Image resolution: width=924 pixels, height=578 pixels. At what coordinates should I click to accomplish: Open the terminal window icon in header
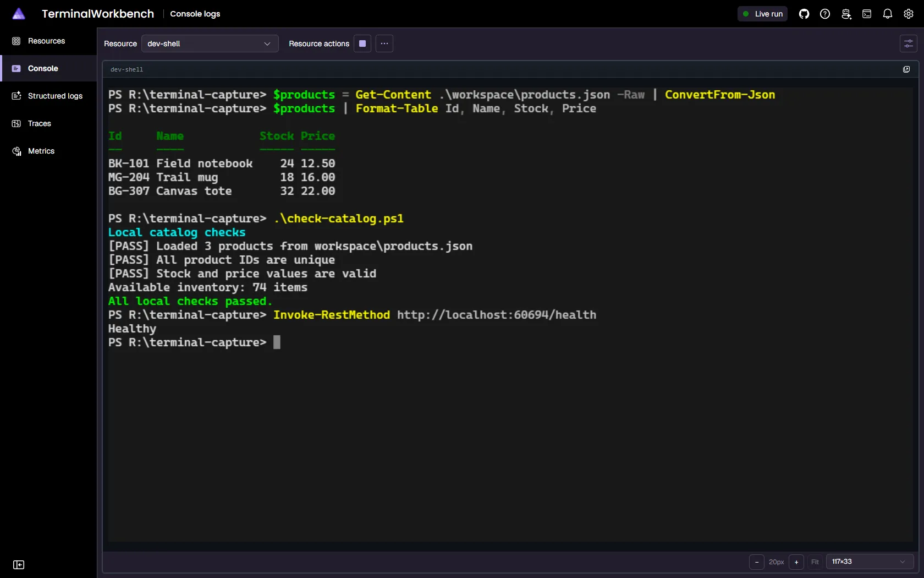867,14
